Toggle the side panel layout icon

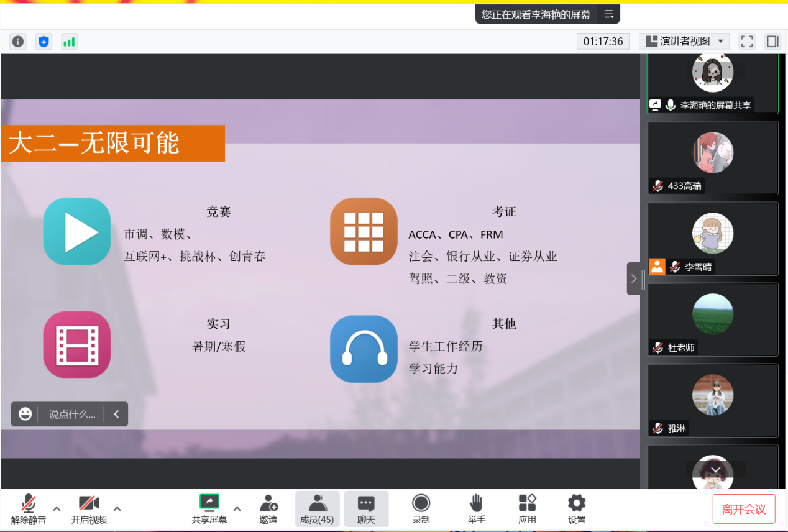pos(772,42)
